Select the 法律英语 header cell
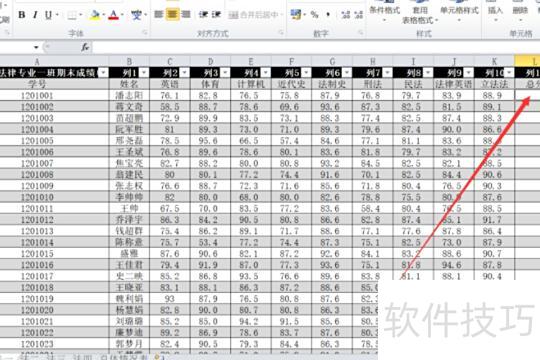 click(454, 84)
